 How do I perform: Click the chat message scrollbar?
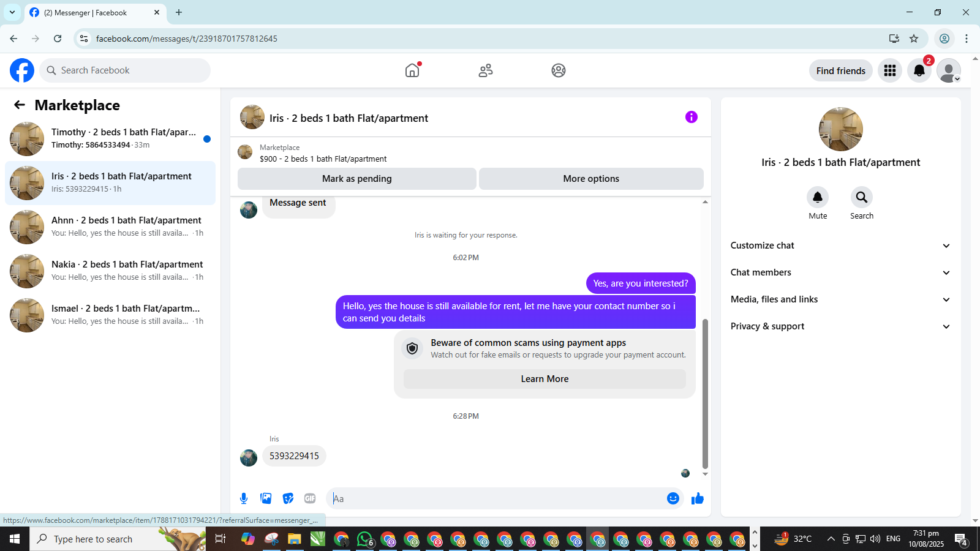tap(705, 394)
